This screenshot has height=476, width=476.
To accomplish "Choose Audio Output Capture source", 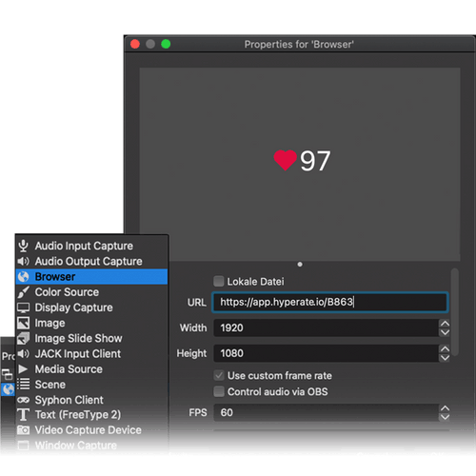I will 91,261.
